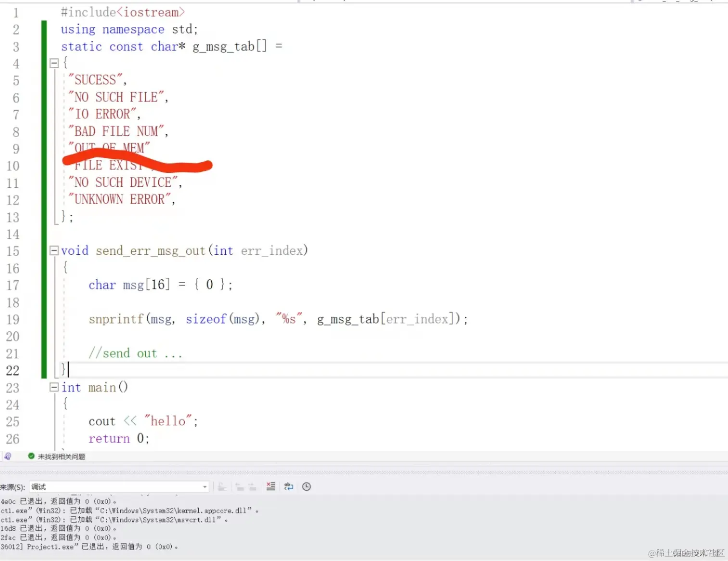Click the 'return 0;' statement
Screen dimensions: 728x561
pyautogui.click(x=119, y=438)
